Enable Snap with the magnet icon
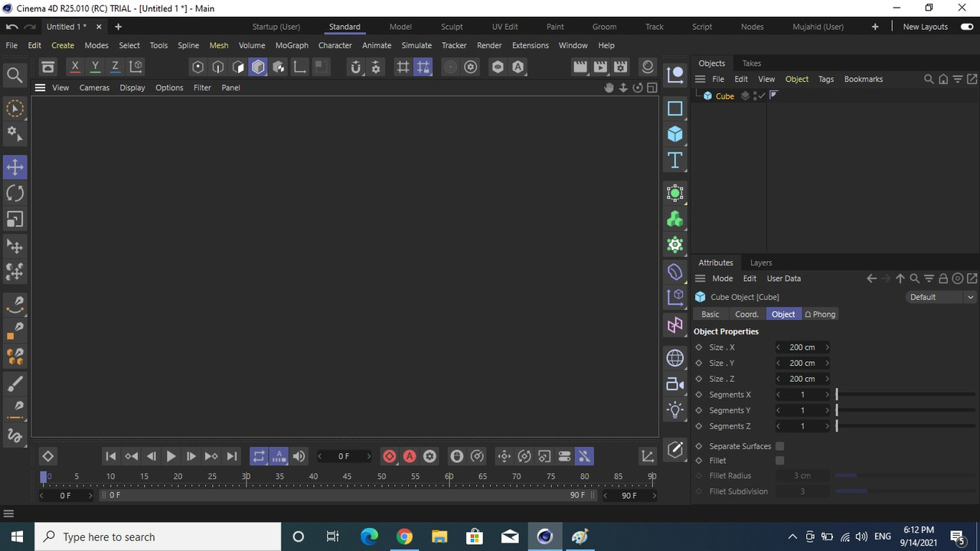Image resolution: width=980 pixels, height=551 pixels. point(355,67)
